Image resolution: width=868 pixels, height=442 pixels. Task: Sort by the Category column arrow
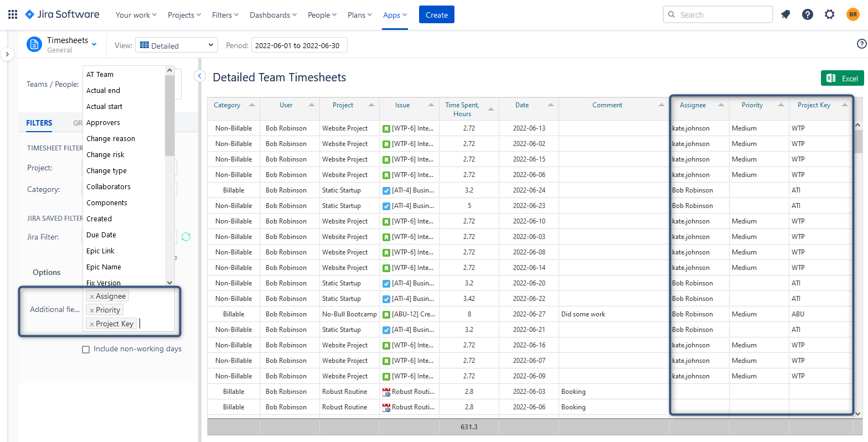[x=252, y=105]
